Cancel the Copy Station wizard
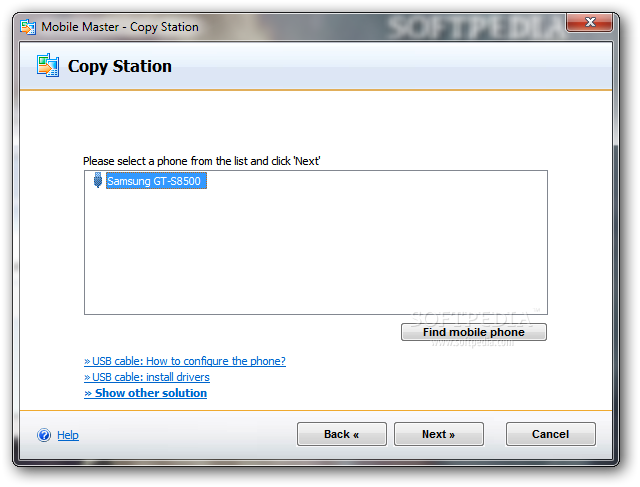This screenshot has width=640, height=487. [551, 434]
